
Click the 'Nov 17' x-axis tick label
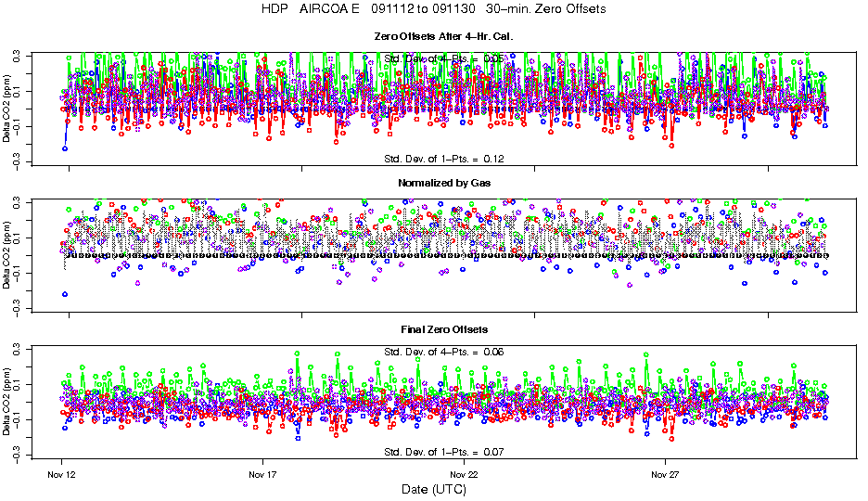coord(262,475)
